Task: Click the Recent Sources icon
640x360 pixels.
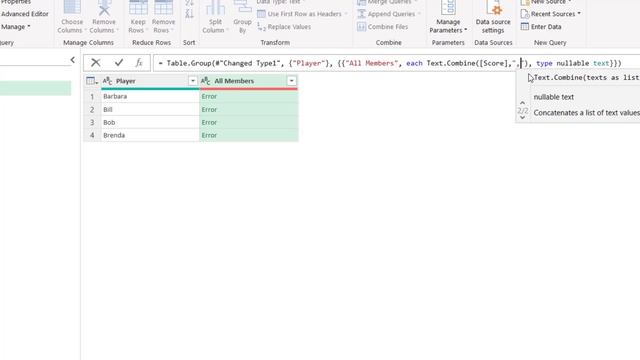Action: click(x=525, y=14)
